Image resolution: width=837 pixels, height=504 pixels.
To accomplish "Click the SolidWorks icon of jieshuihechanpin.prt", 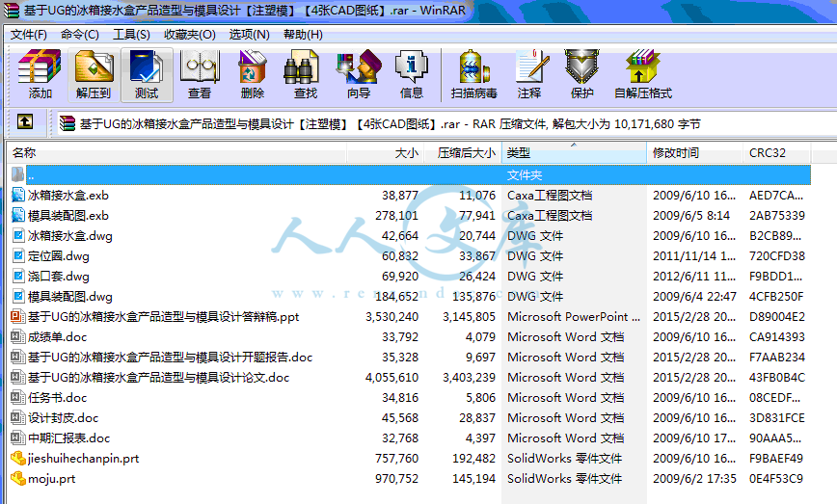I will point(18,458).
